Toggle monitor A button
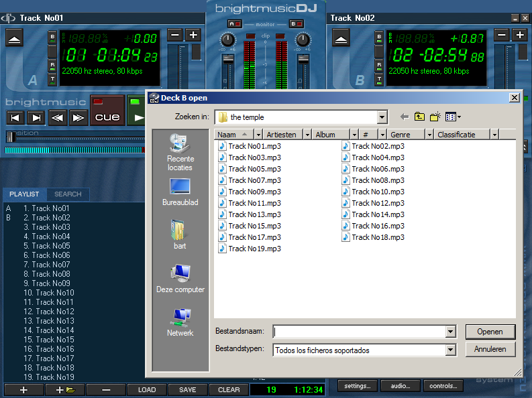This screenshot has width=532, height=398. tap(235, 24)
